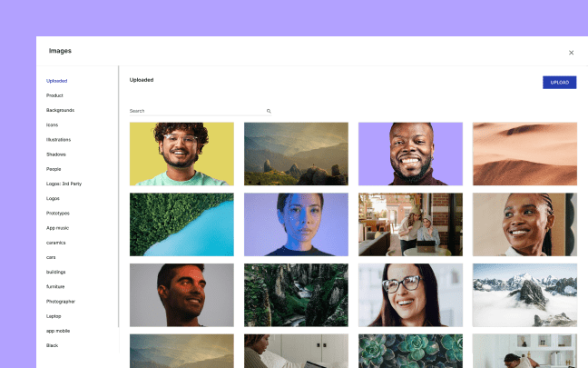
Task: Pick the succulent plants image
Action: pos(410,351)
